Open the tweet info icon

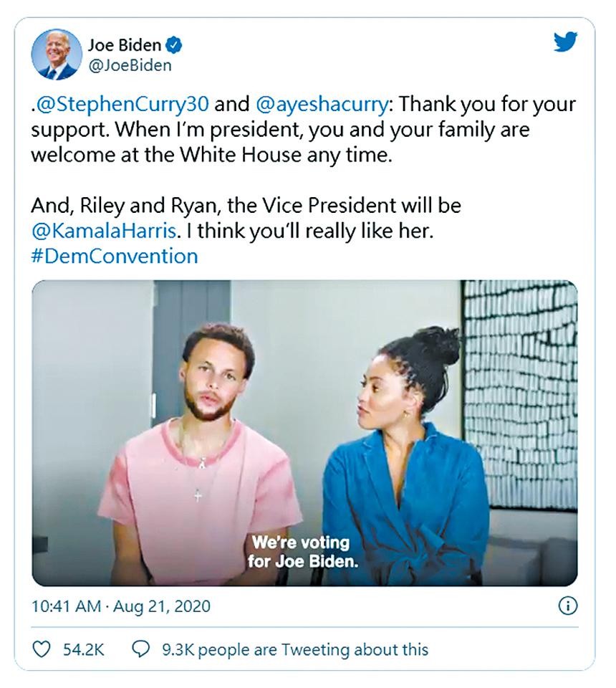567,606
